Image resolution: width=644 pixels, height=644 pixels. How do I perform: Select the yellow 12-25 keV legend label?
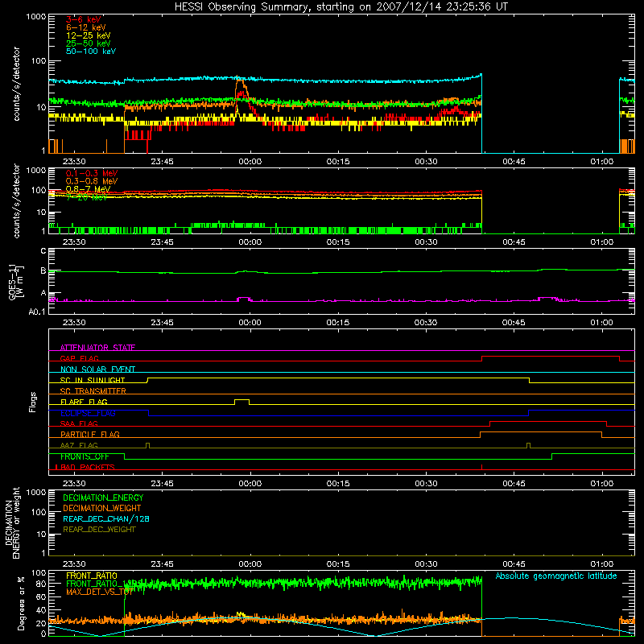coord(89,35)
